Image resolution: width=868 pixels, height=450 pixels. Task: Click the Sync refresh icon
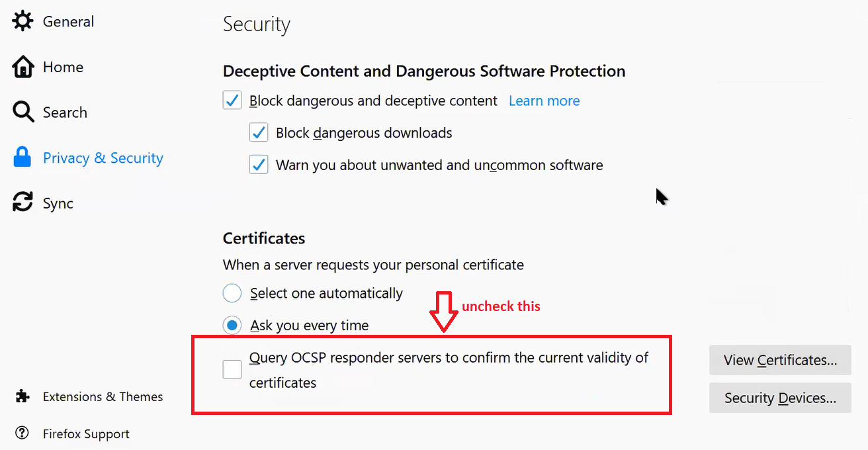[22, 202]
